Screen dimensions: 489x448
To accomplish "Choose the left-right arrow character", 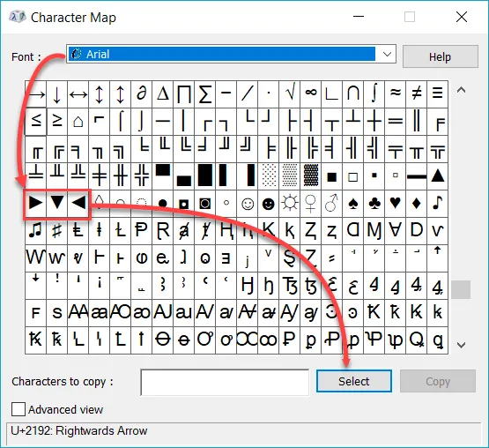I will click(x=78, y=94).
